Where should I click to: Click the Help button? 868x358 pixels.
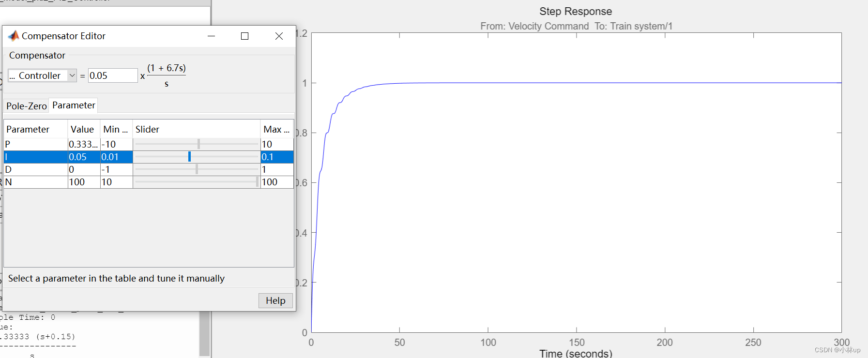275,300
